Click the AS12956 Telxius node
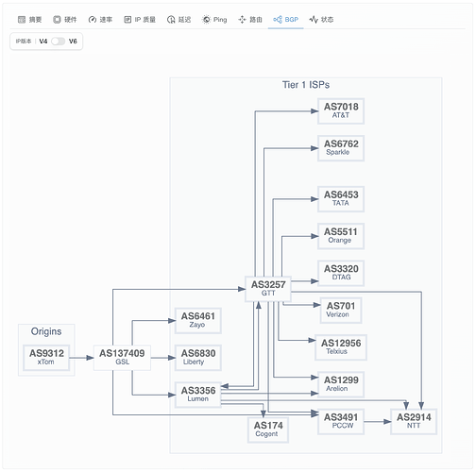The width and height of the screenshot is (476, 472). [341, 347]
